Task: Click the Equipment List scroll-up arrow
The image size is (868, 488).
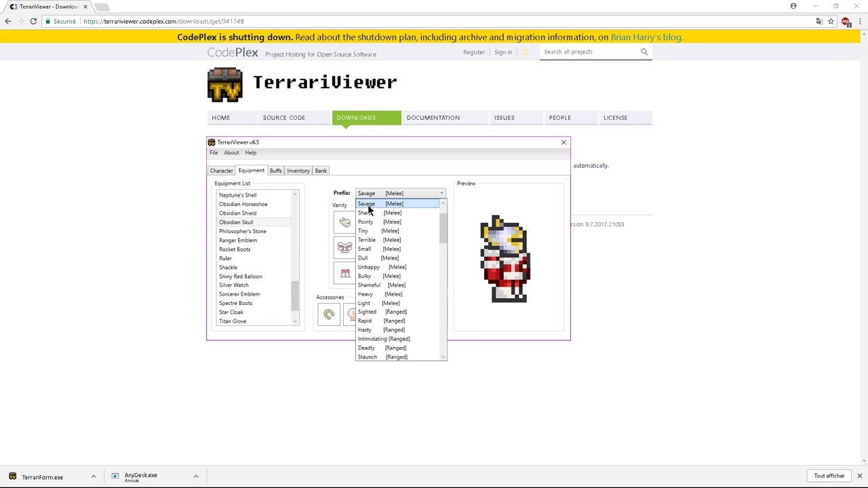Action: tap(295, 195)
